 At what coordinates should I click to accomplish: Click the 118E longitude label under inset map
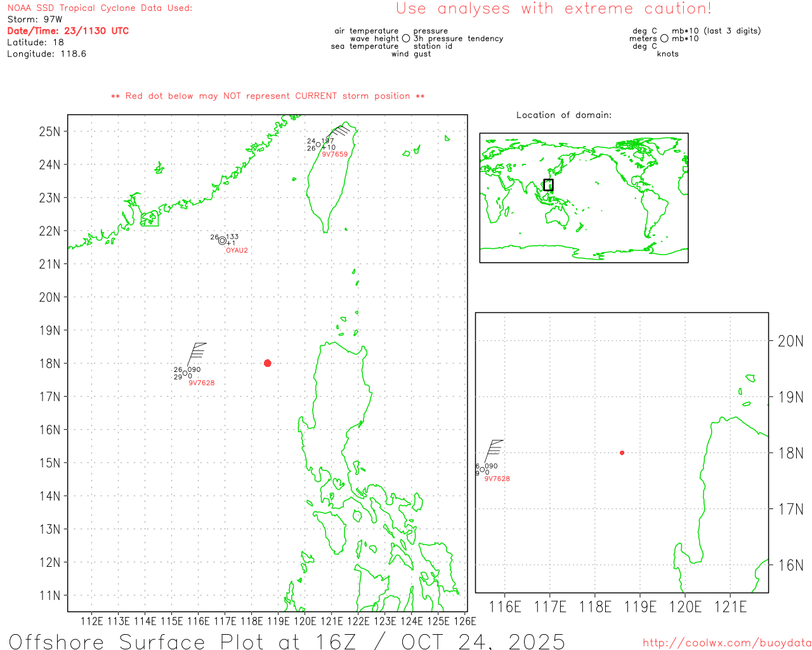tap(595, 607)
